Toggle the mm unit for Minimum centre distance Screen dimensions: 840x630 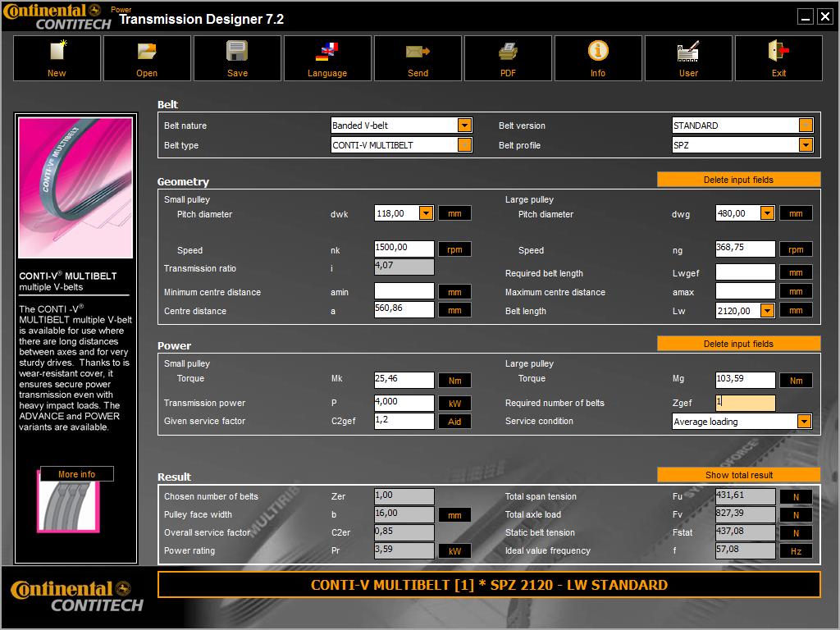coord(454,292)
